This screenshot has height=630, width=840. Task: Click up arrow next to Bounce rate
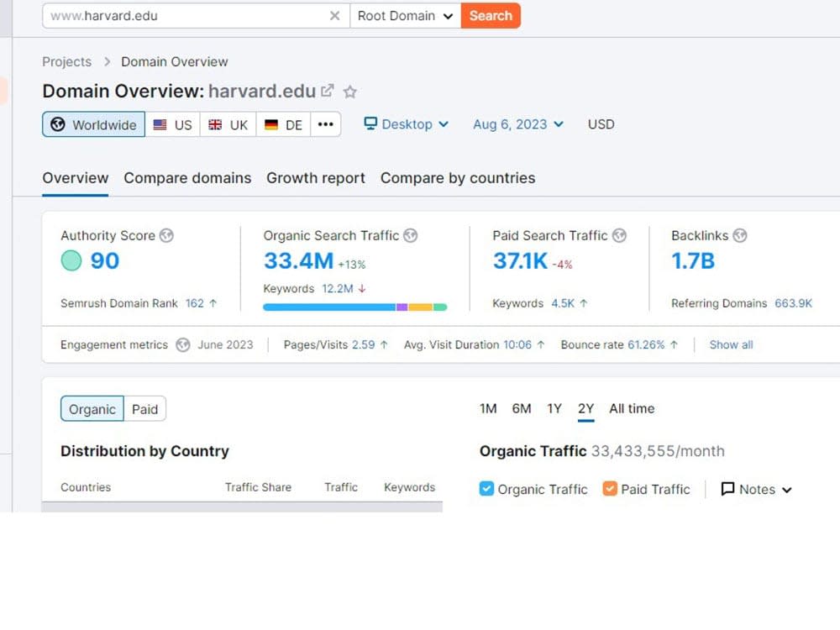click(x=674, y=344)
